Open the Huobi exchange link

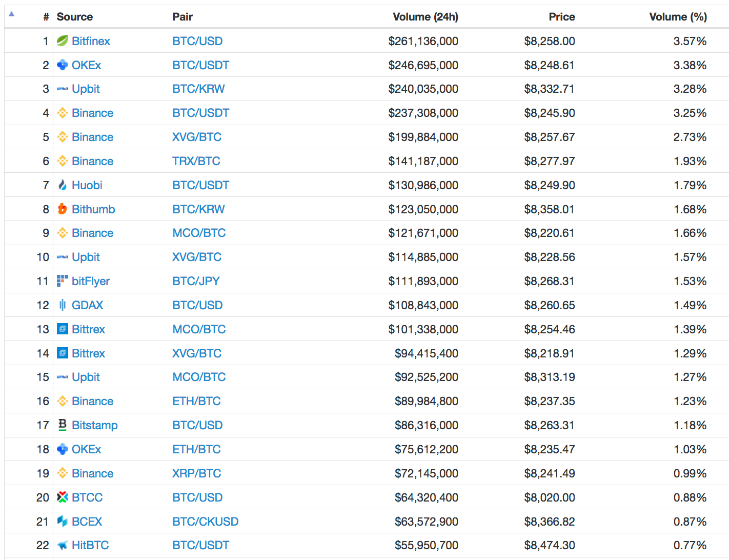pos(87,185)
